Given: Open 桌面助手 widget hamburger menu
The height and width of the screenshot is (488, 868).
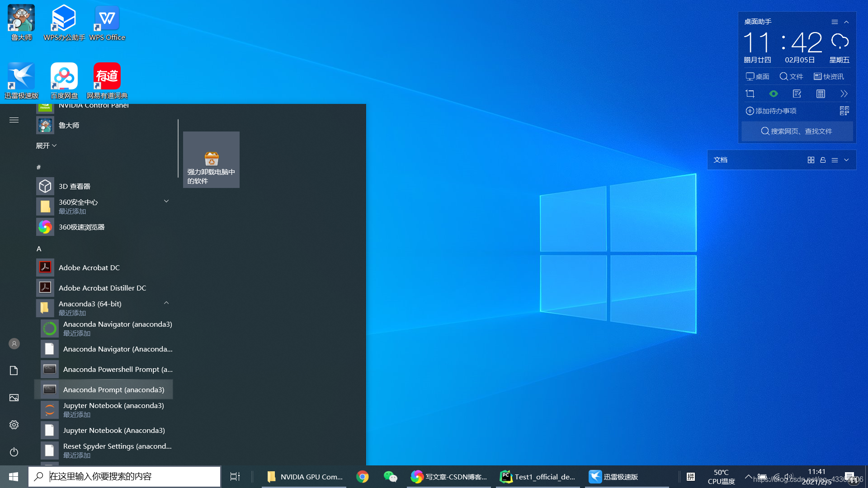Looking at the screenshot, I should click(835, 22).
